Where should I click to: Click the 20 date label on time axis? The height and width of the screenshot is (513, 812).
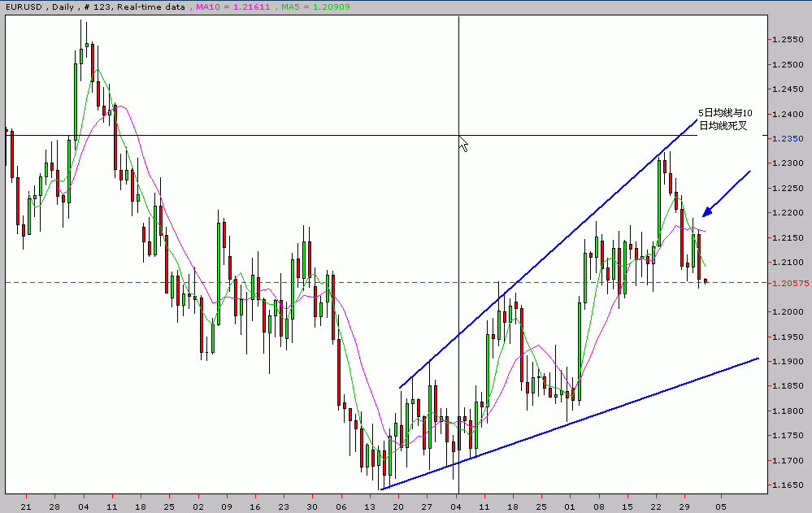(x=397, y=506)
